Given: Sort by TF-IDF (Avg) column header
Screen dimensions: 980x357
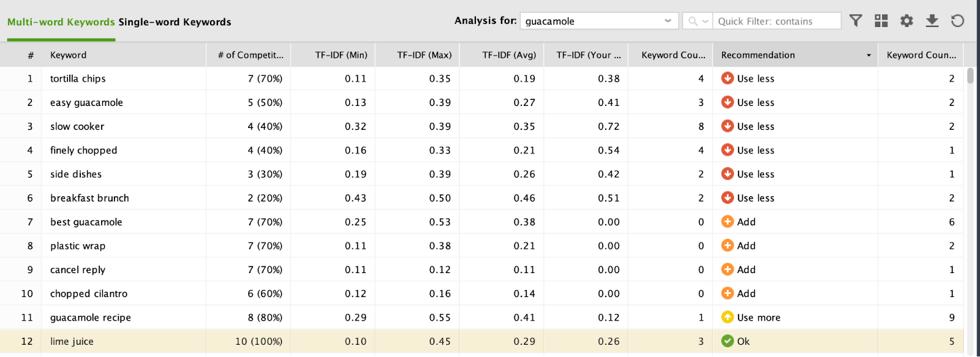Looking at the screenshot, I should [508, 55].
